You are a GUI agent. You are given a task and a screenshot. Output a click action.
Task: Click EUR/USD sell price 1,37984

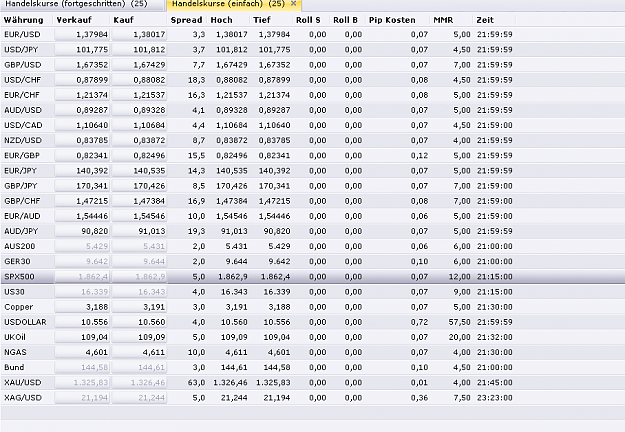(x=82, y=35)
